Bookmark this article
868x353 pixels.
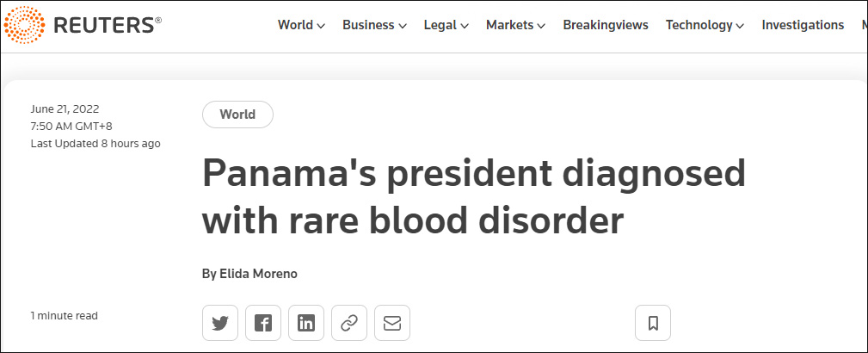coord(653,323)
